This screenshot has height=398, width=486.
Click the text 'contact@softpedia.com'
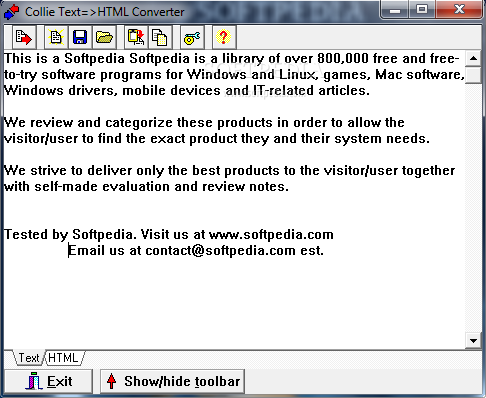pyautogui.click(x=220, y=251)
